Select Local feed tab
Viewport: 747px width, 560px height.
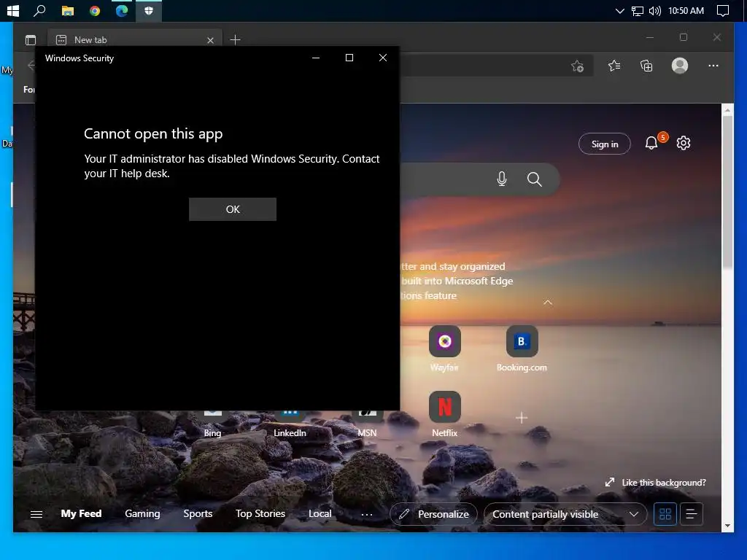(x=320, y=513)
